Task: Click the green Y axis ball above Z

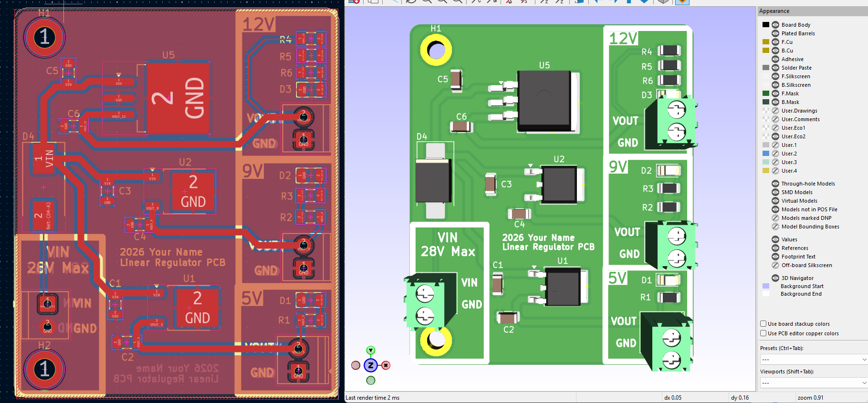Action: [371, 351]
